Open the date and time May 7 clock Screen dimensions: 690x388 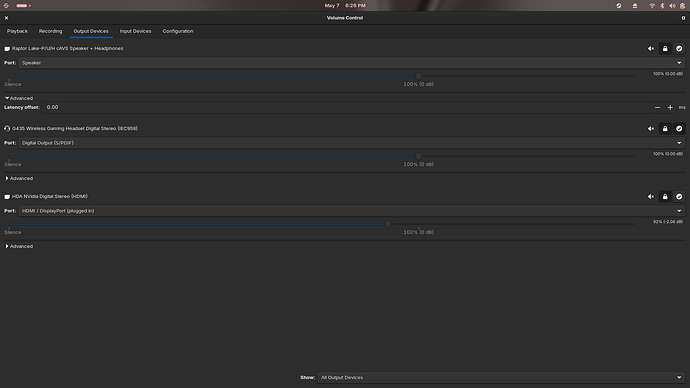345,6
